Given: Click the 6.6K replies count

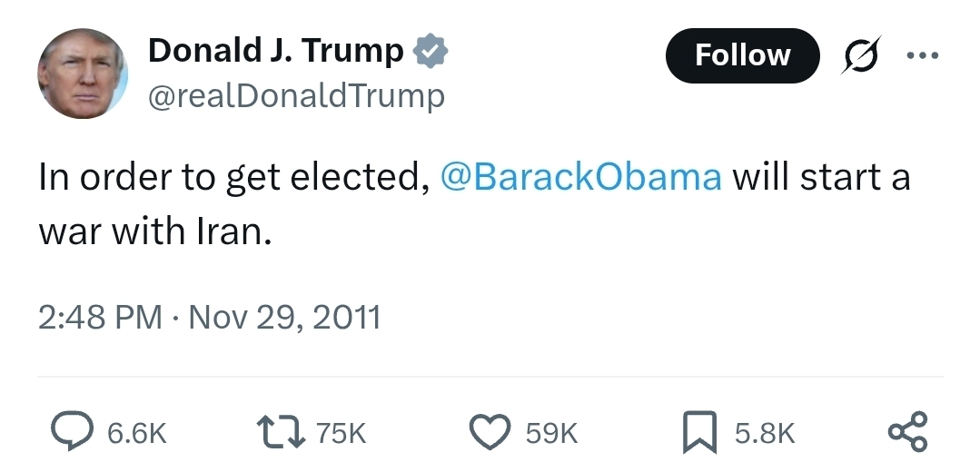Looking at the screenshot, I should tap(137, 434).
